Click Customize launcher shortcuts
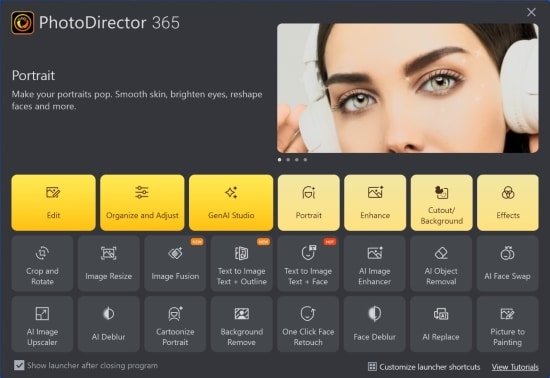The height and width of the screenshot is (378, 550). coord(424,367)
